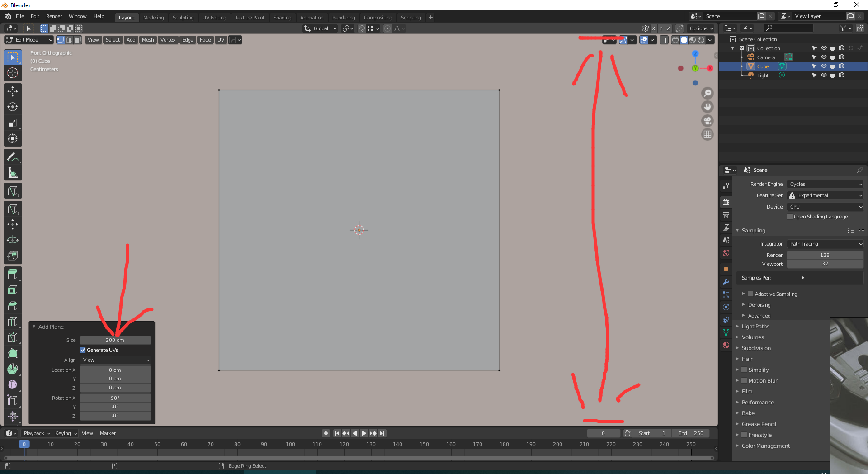Click the Size 200 cm field

[115, 340]
